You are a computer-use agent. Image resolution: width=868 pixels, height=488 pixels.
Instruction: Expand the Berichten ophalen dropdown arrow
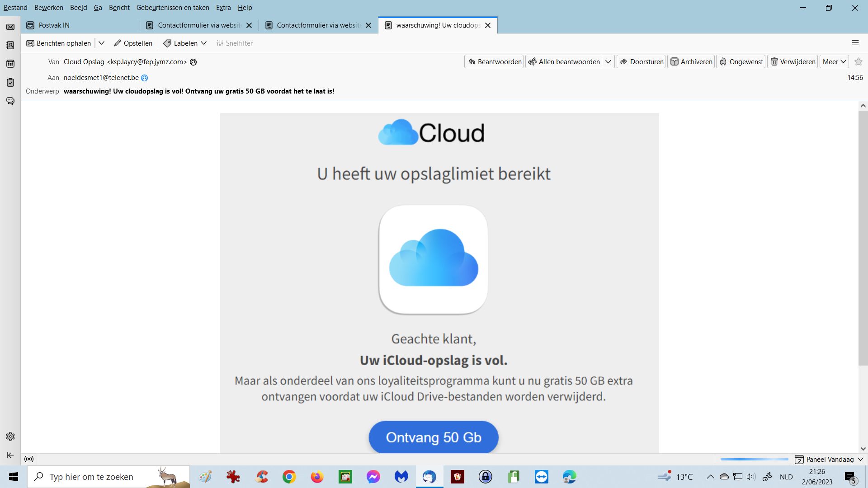pos(102,43)
